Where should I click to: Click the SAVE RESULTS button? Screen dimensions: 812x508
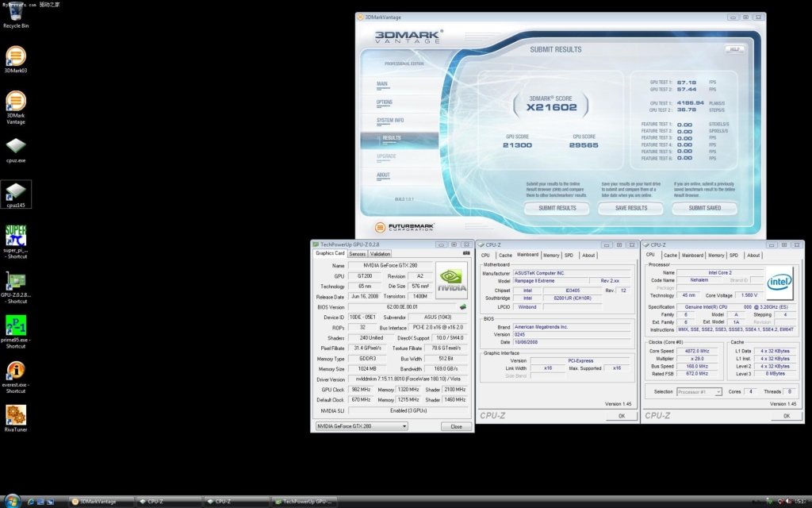(630, 208)
